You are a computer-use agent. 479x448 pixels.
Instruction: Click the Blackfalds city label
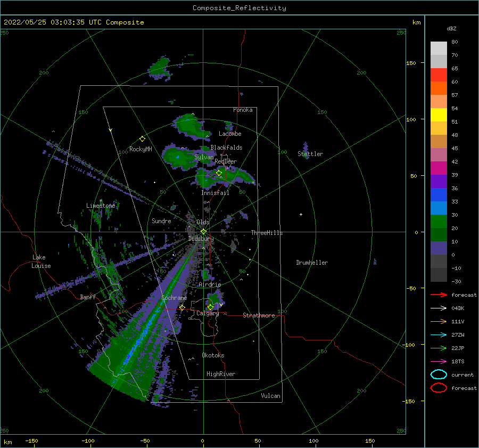click(226, 148)
